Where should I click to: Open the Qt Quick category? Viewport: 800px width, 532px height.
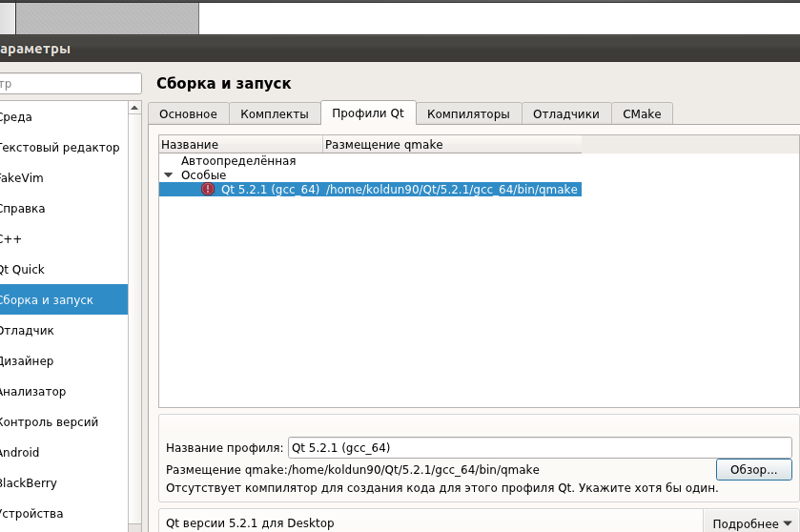pos(63,269)
